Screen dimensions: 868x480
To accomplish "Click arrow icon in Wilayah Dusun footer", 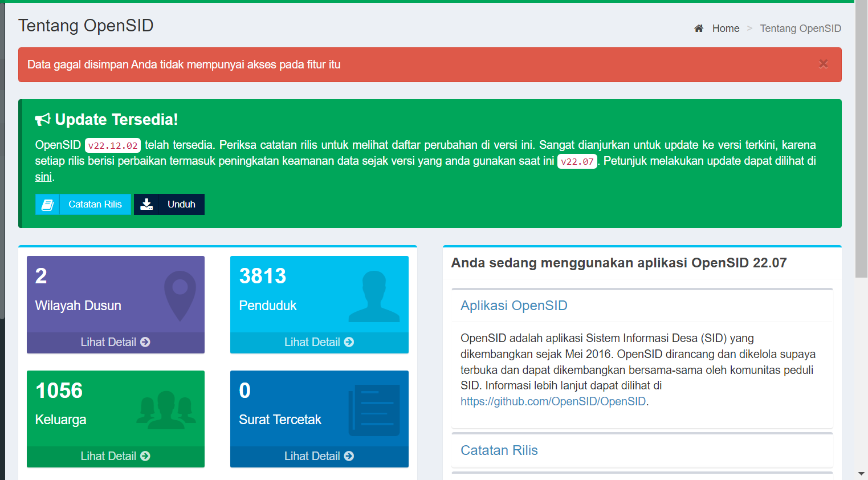I will [x=145, y=342].
